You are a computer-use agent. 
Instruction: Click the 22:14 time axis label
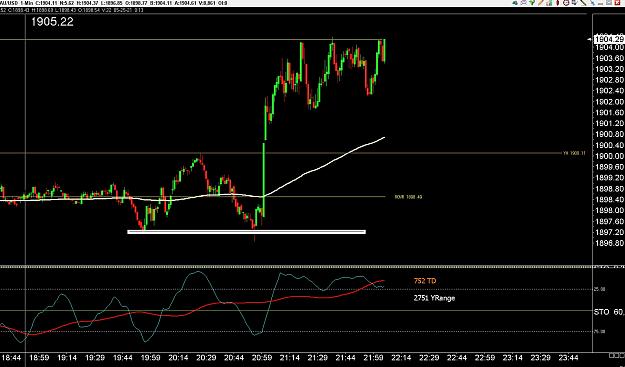tap(401, 357)
